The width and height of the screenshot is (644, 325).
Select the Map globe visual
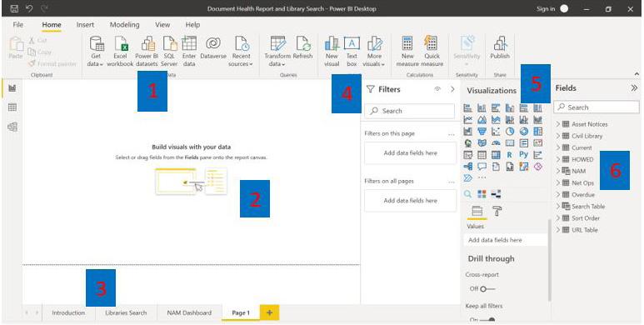click(468, 143)
